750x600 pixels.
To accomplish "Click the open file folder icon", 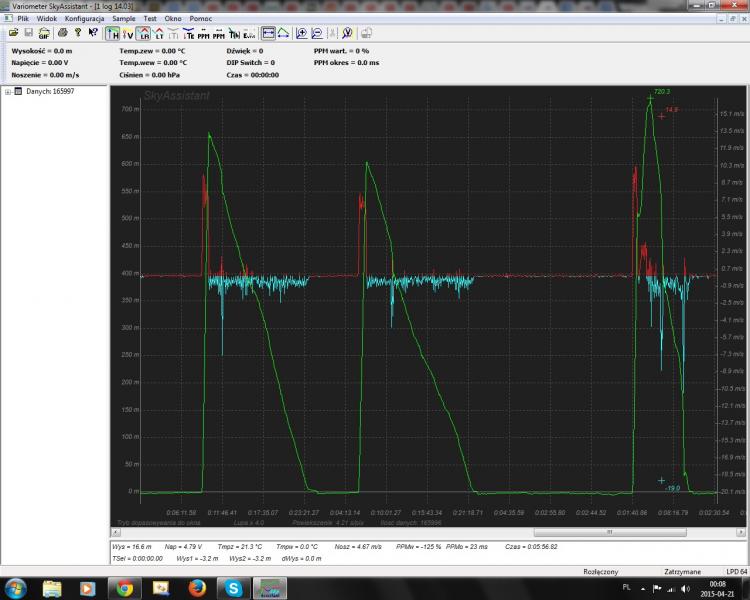I will click(14, 33).
